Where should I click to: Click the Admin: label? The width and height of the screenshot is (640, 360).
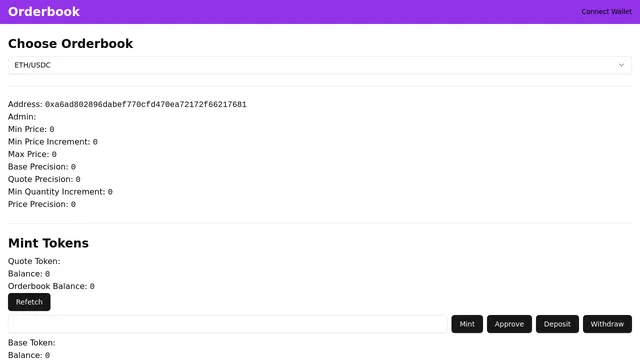[x=22, y=117]
